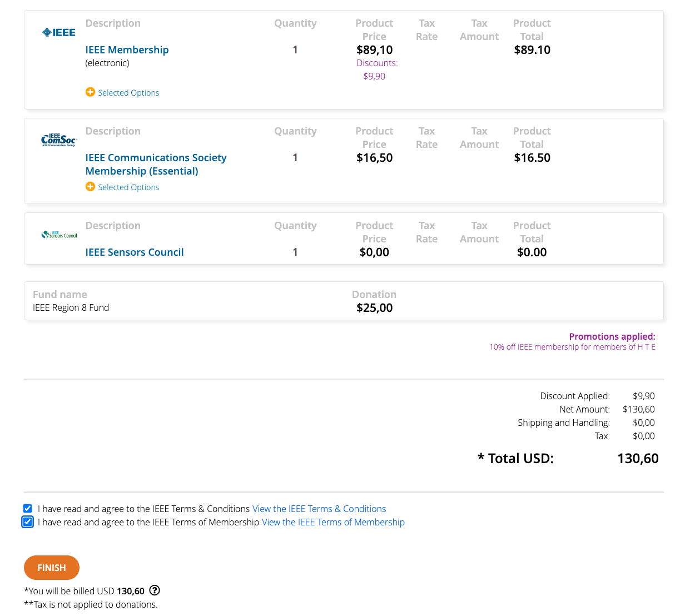Click the Discount Applied $9,90 value
The width and height of the screenshot is (685, 616).
(643, 396)
